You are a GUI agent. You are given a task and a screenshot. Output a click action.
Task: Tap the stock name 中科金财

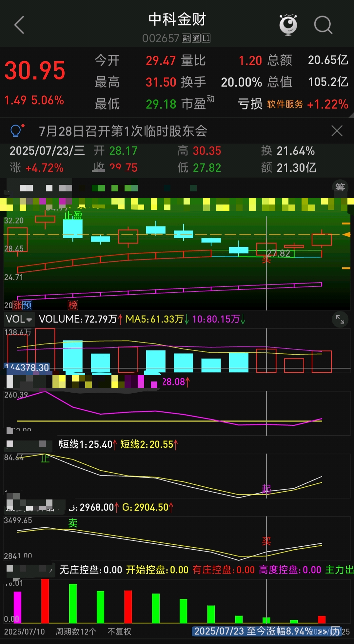[177, 19]
